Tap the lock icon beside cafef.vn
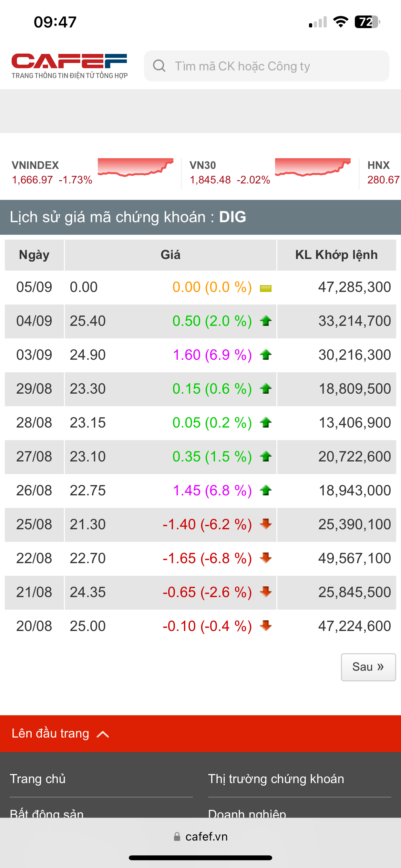This screenshot has height=868, width=401. pos(177,837)
